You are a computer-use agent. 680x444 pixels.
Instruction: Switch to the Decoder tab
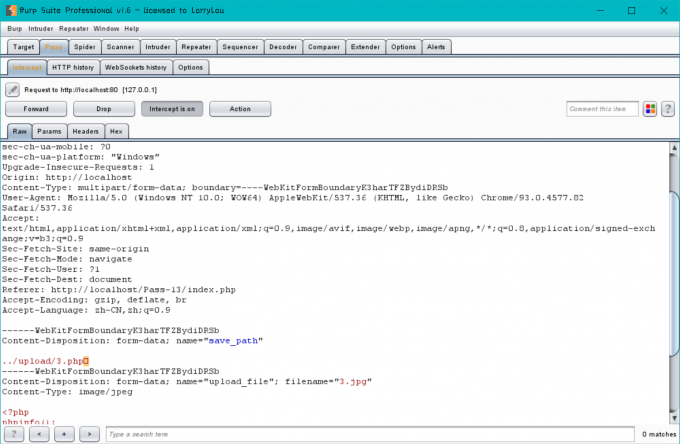pos(283,47)
